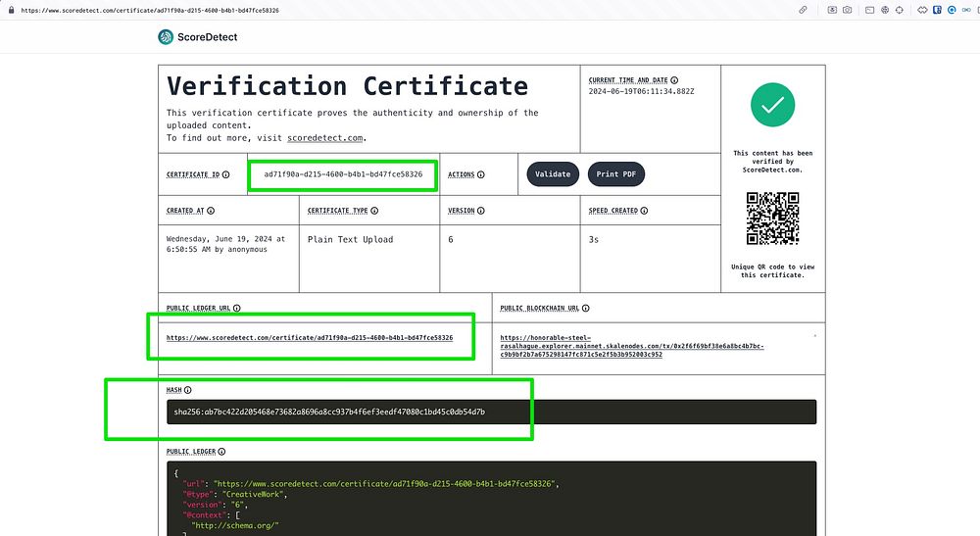
Task: Click 'This content has been verified' text
Action: (772, 161)
